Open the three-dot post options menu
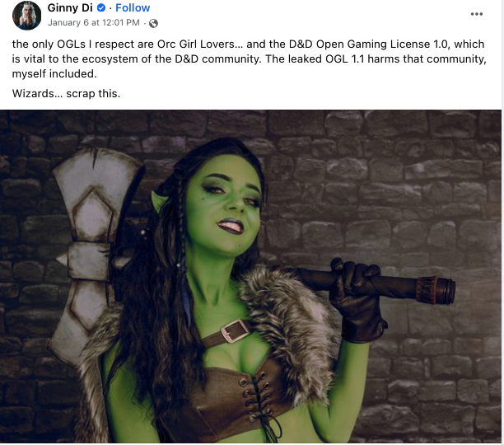Viewport: 504px width, 445px height. [x=476, y=14]
